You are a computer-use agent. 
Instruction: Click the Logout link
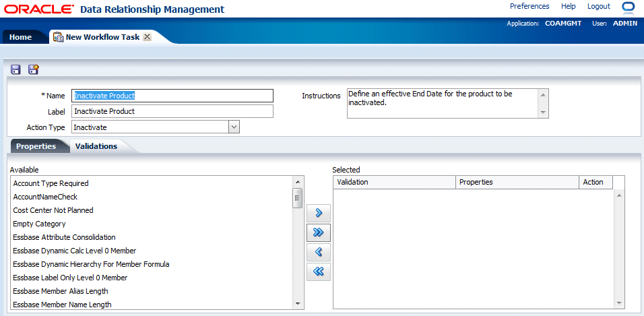599,6
